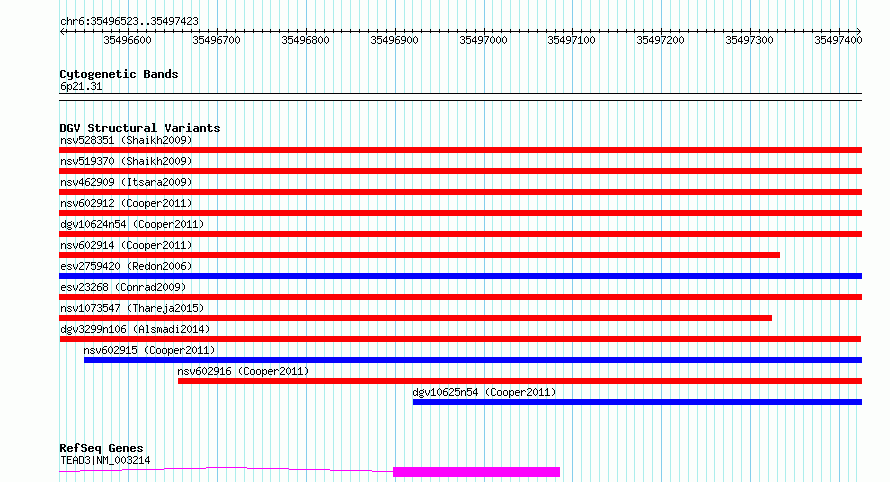Click the 6p21.31 band label

coord(81,87)
